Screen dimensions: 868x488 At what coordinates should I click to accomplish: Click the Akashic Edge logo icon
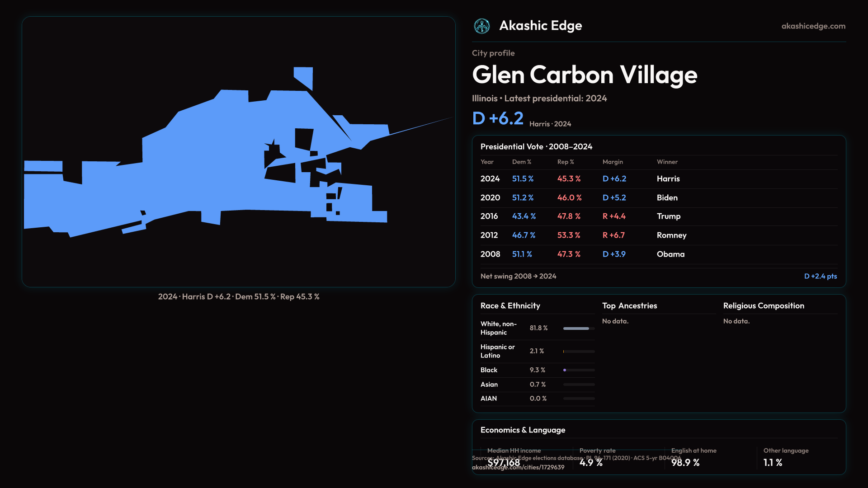[x=481, y=26]
